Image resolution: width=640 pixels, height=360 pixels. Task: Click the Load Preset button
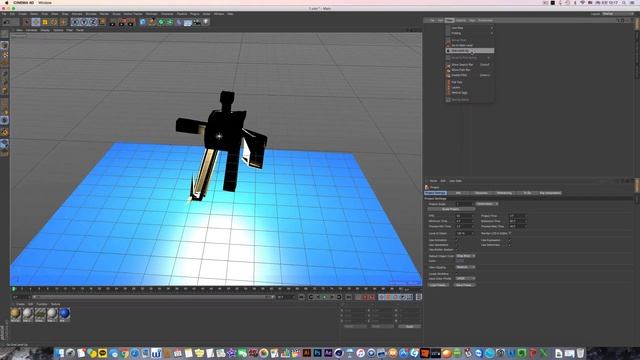pos(438,285)
